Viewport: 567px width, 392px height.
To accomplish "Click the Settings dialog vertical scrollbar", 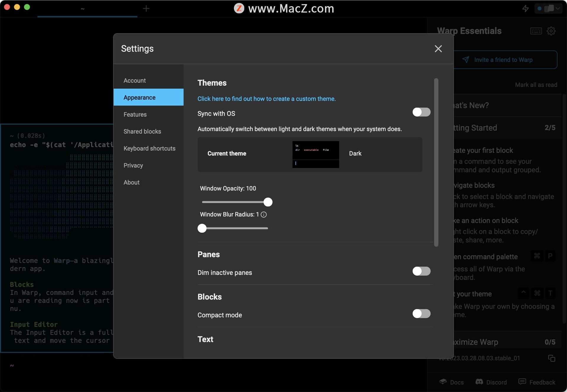I will click(436, 162).
